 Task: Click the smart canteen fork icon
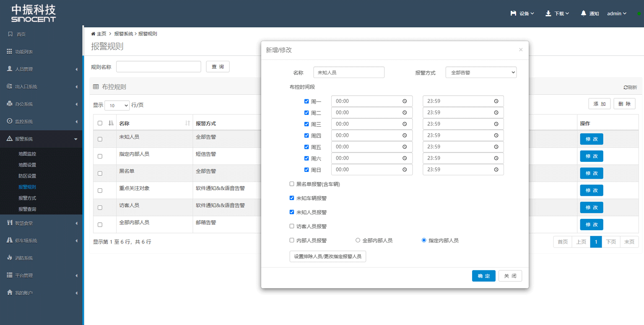pos(10,223)
